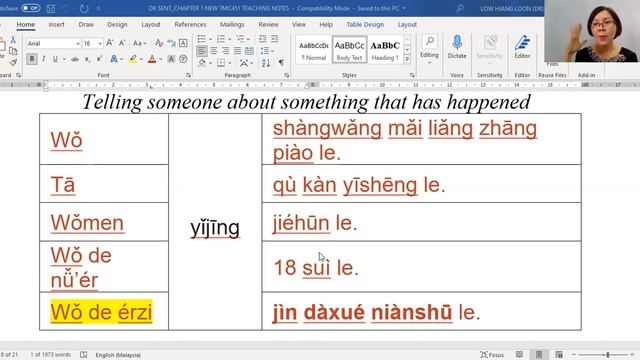The image size is (640, 360).
Task: Apply the Heading 1 style
Action: pos(385,50)
